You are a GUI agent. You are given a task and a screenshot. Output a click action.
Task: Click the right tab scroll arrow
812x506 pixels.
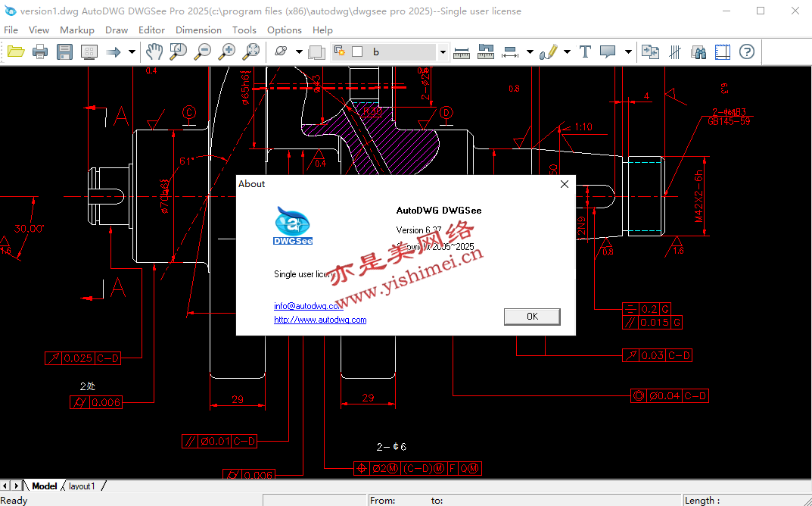pyautogui.click(x=16, y=486)
